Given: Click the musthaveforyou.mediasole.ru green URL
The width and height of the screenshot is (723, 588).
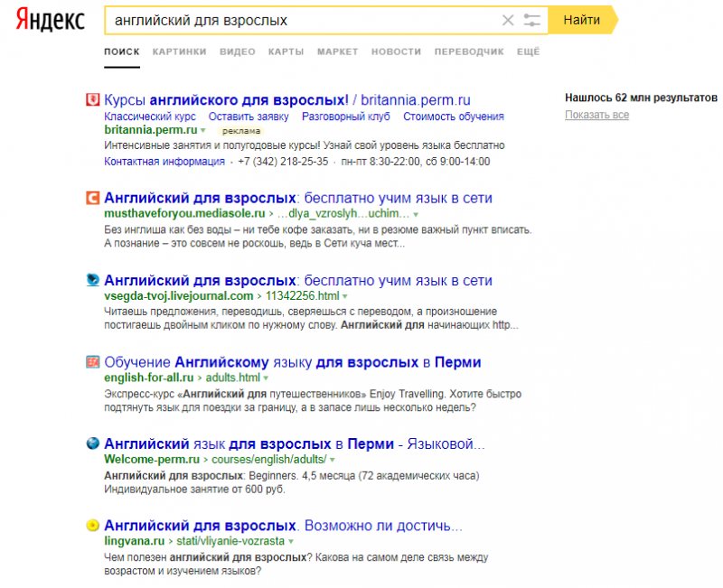Looking at the screenshot, I should [184, 214].
